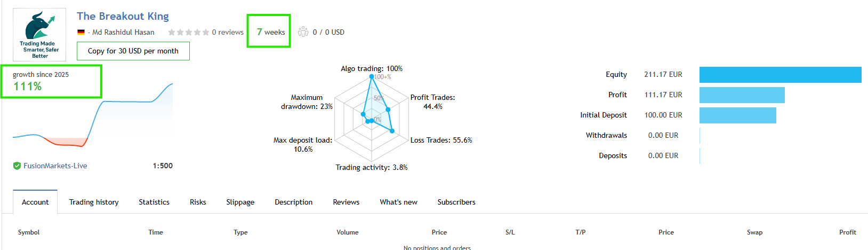Click Copy for 30 USD per month

pos(133,51)
